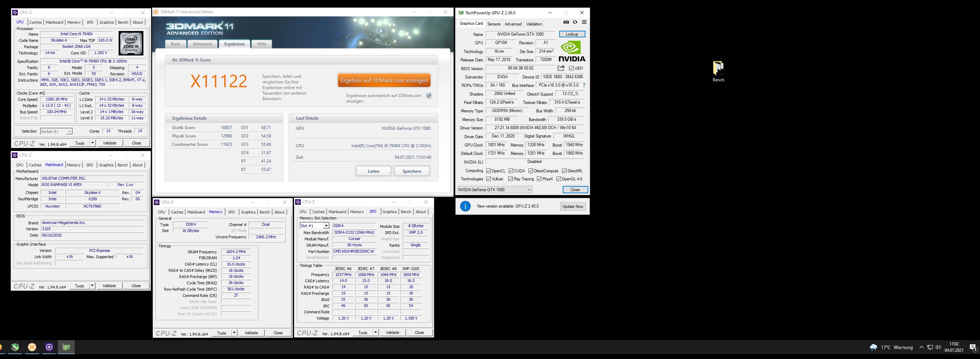Click the BIOS export share icon in GPU-Z
This screenshot has width=980, height=359.
click(x=561, y=68)
